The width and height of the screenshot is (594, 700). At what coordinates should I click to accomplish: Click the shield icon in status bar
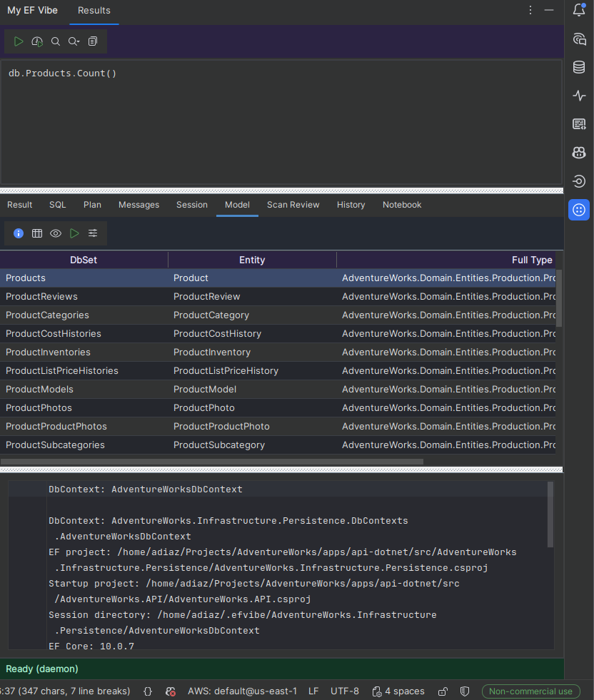(465, 691)
